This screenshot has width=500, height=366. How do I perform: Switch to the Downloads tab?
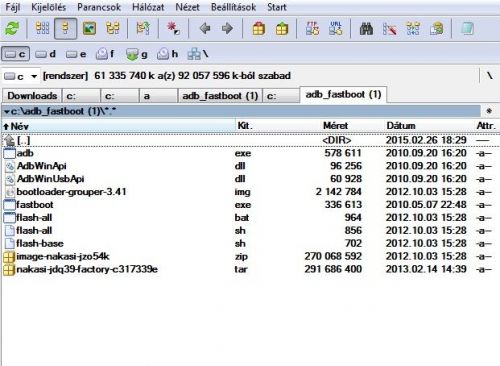pos(32,96)
